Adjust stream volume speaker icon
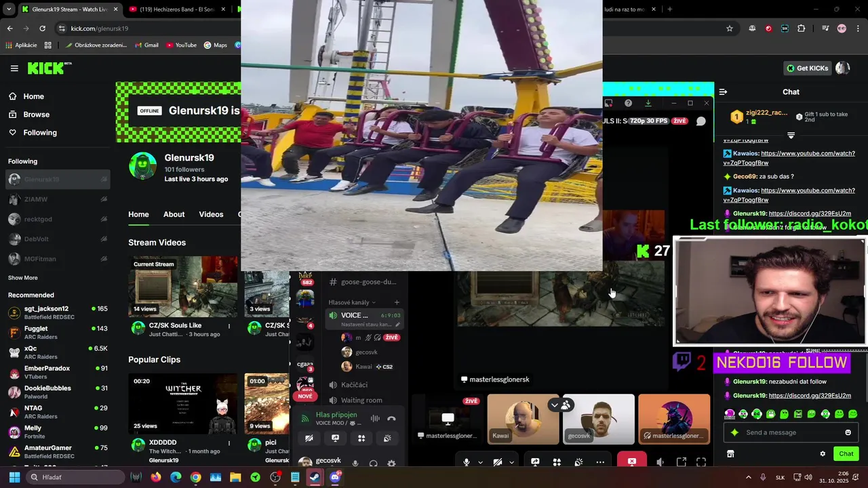This screenshot has height=488, width=868. pos(660,462)
